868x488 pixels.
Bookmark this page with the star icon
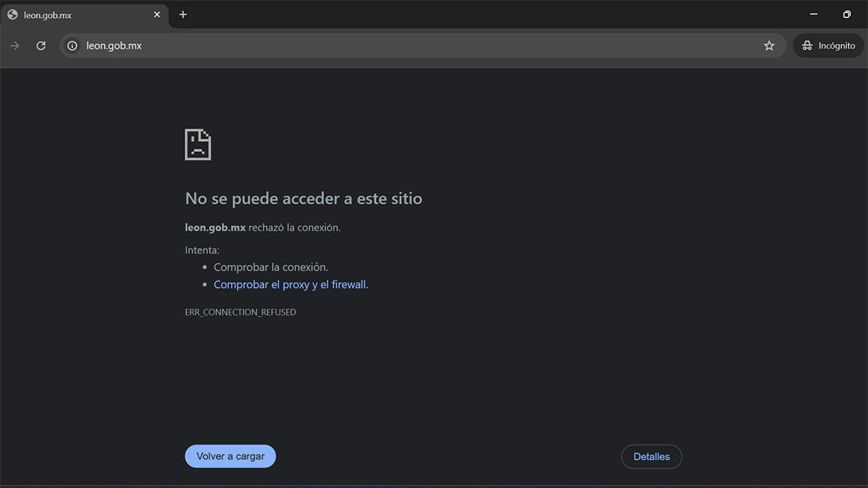[769, 46]
